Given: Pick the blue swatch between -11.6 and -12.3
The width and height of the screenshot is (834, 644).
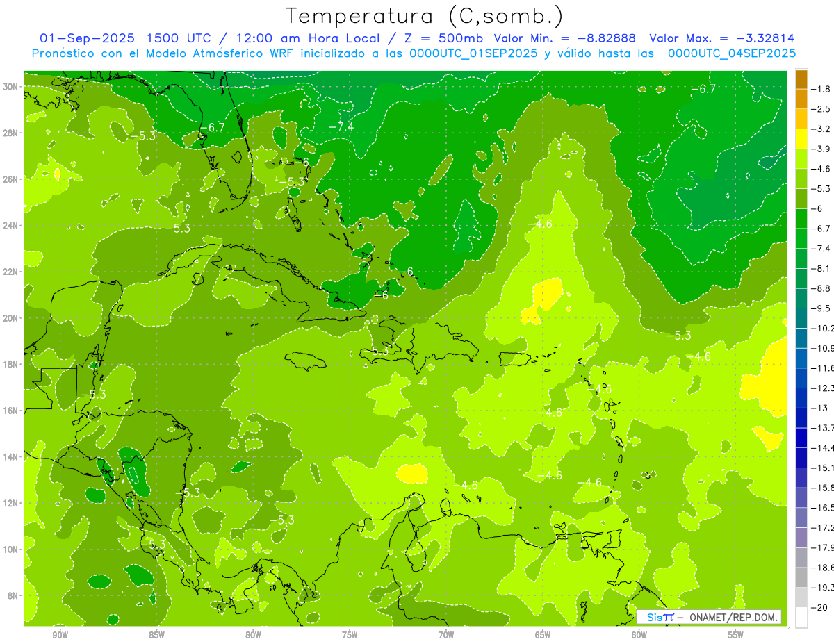Looking at the screenshot, I should pos(801,378).
